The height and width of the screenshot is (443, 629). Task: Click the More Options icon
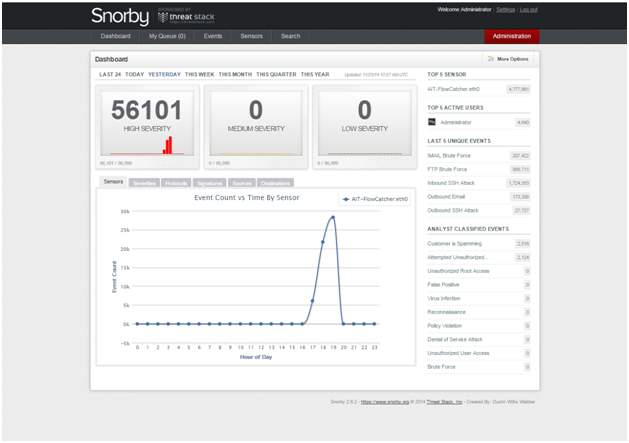pos(492,59)
